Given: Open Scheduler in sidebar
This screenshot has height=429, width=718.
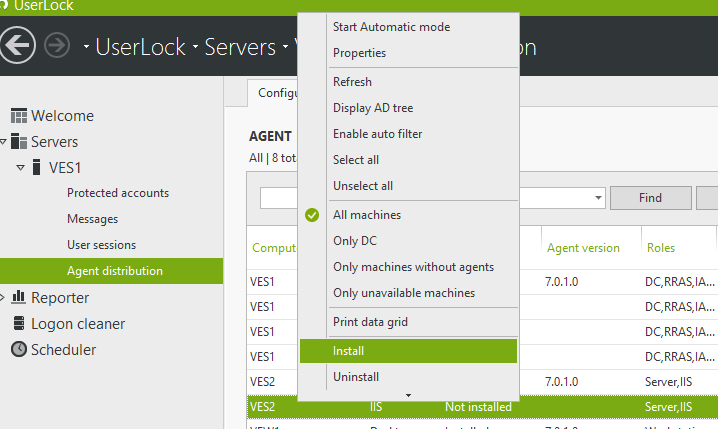Looking at the screenshot, I should pos(64,350).
